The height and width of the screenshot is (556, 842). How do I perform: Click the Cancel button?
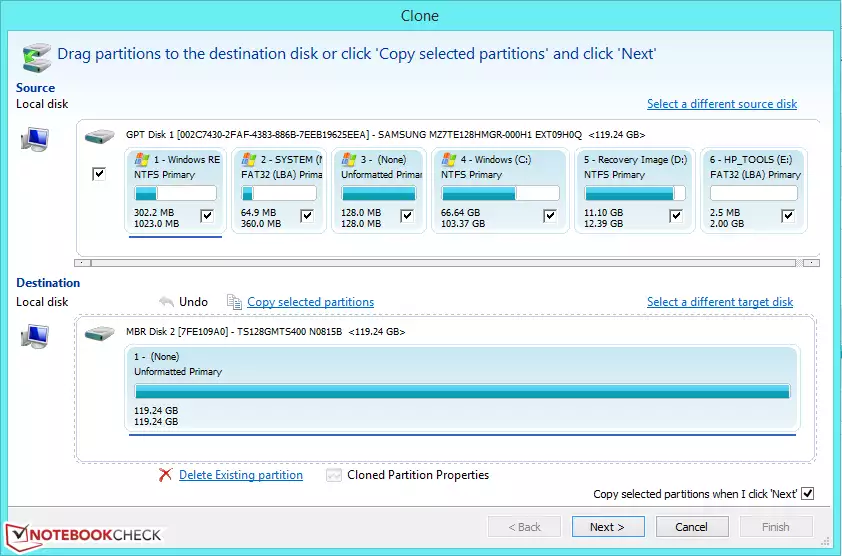pos(692,527)
